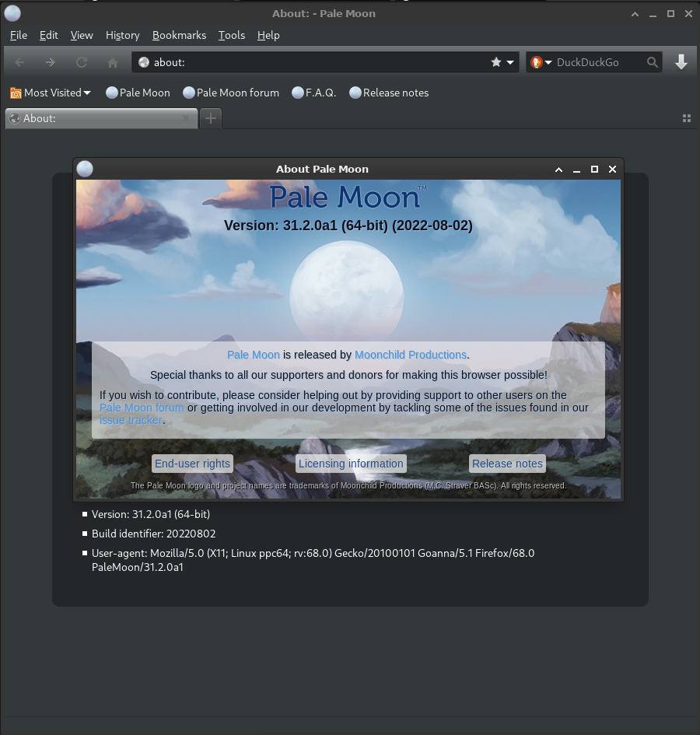Select the About: tab
The width and height of the screenshot is (700, 735).
(x=101, y=118)
